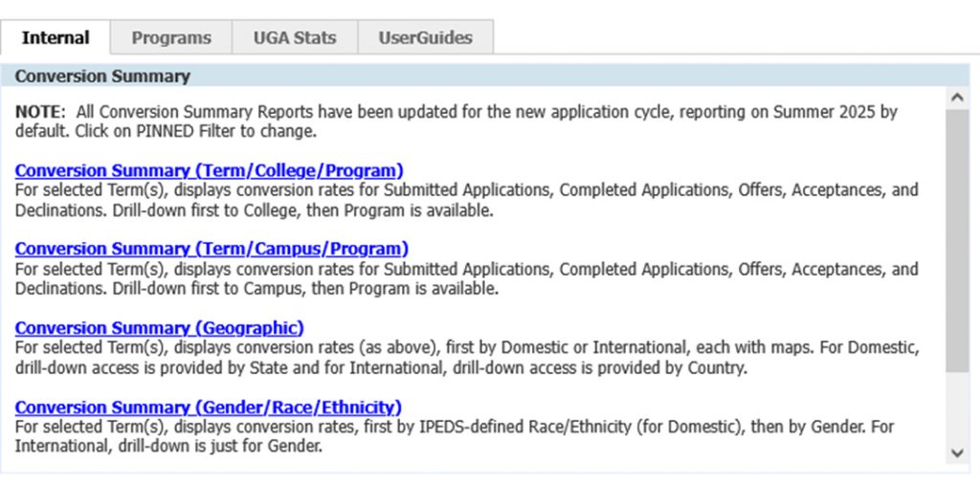Open Conversion Summary (Gender/Race/Ethnicity) link
This screenshot has height=486, width=980.
[208, 407]
